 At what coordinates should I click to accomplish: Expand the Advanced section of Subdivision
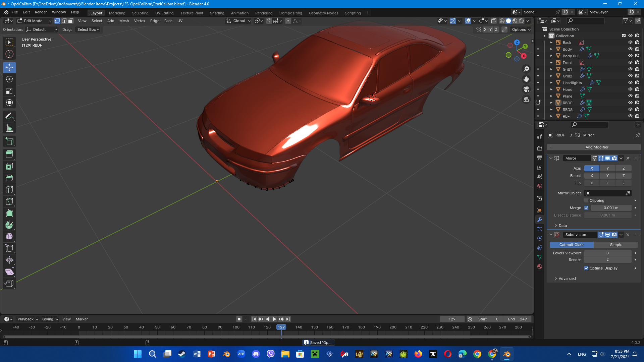pyautogui.click(x=567, y=279)
